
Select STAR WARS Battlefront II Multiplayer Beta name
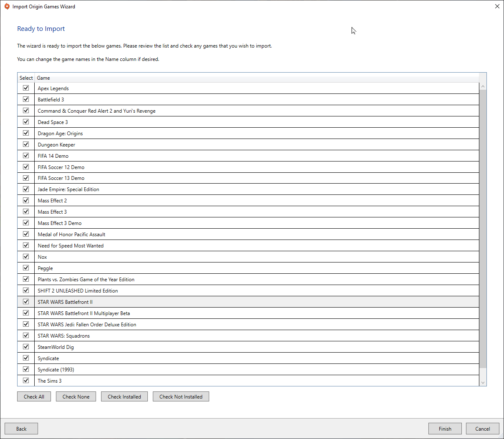(x=84, y=313)
